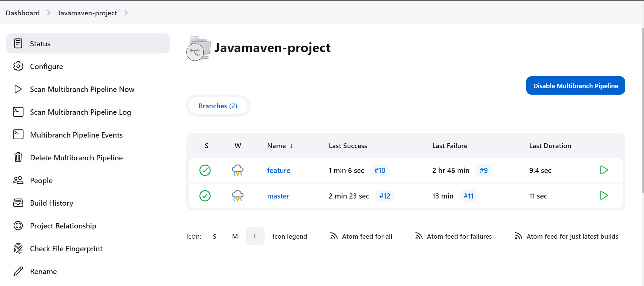Select Scan Multibranch Pipeline Now
This screenshot has height=286, width=644.
point(88,89)
